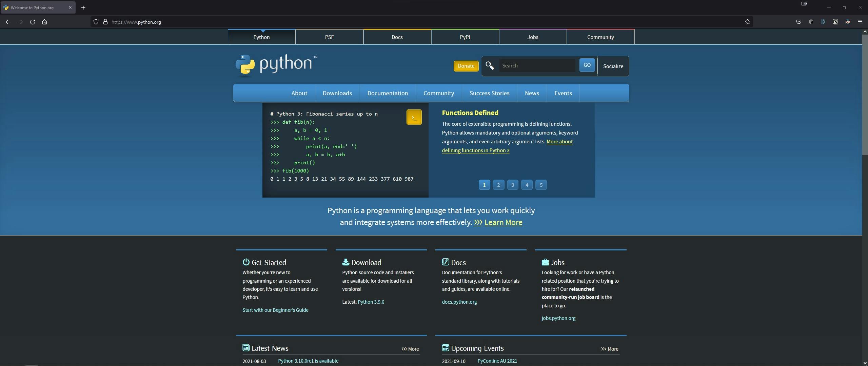Open the About navigation menu

(299, 93)
